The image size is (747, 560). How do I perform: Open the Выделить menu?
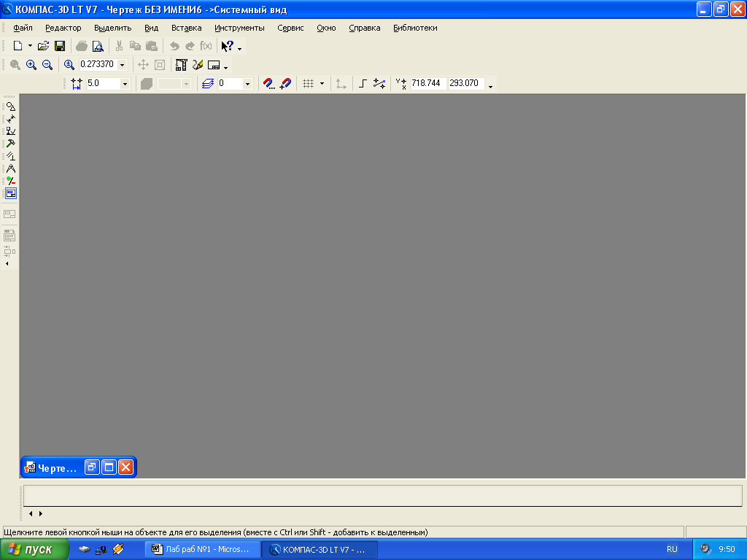pos(113,28)
